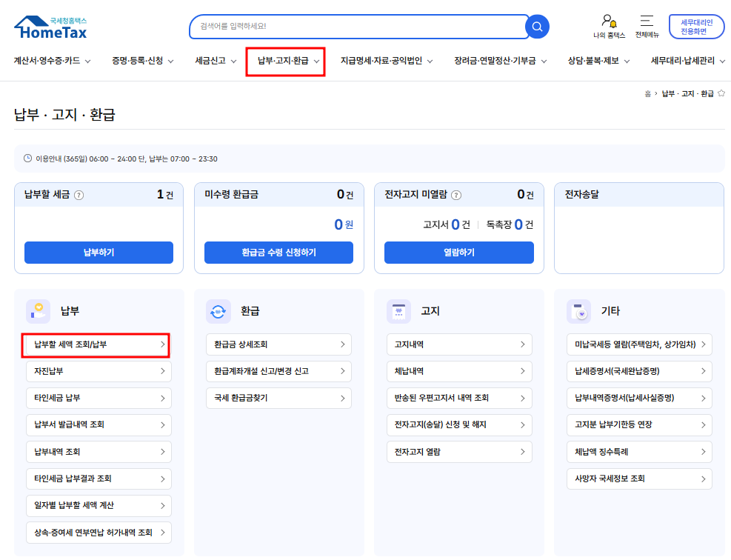This screenshot has height=560, width=731.
Task: Open 납부할 세액 조회/납부 link
Action: 98,345
